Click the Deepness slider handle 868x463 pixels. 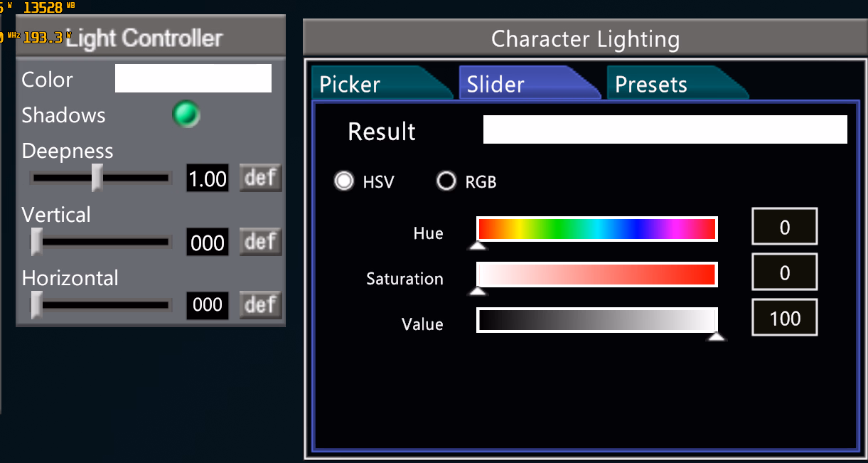(x=97, y=178)
